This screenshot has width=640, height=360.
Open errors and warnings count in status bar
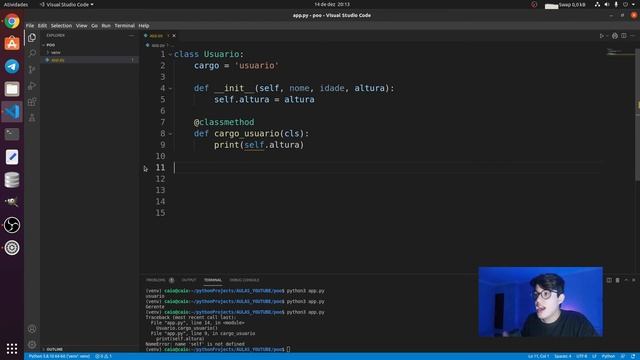pos(103,356)
